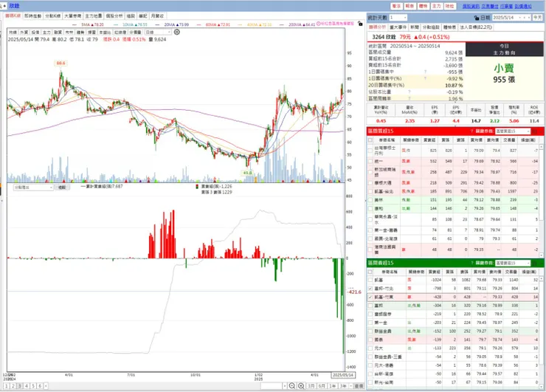
Task: Click the empty range input at bottom
Action: click(272, 386)
